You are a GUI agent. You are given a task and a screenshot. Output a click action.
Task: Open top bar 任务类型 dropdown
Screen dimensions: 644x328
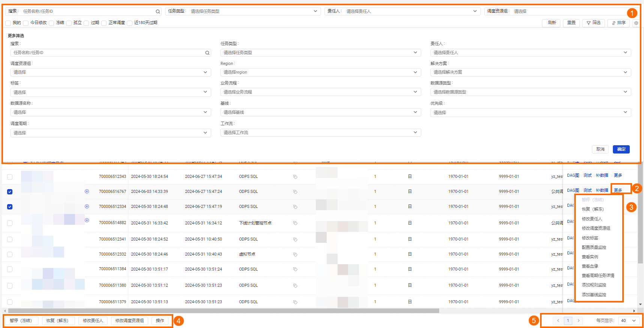pos(243,11)
